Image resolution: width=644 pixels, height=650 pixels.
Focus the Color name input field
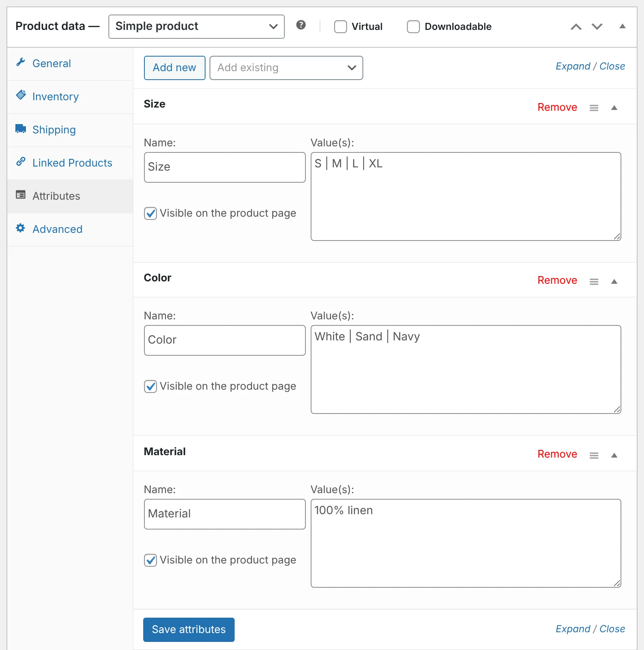click(x=225, y=340)
